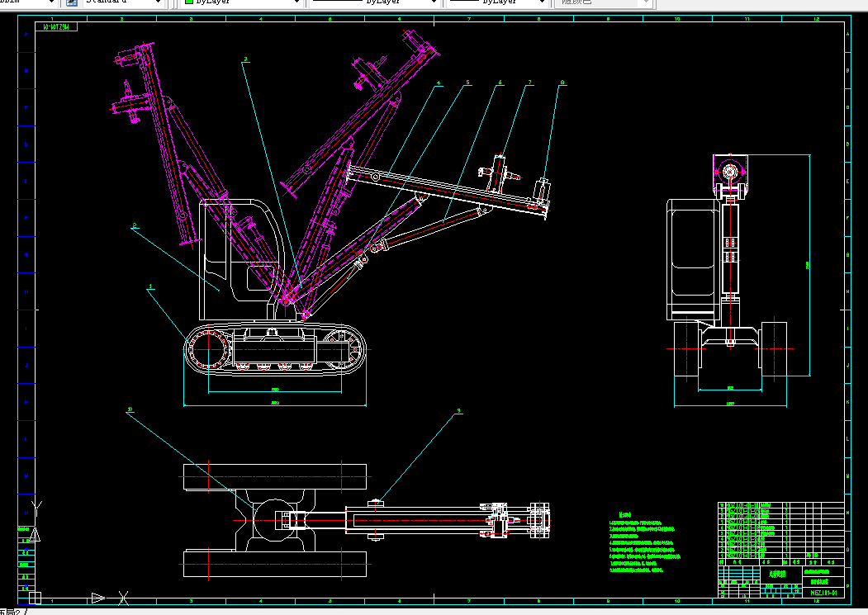
Task: Select callout number 10 near the top view
Action: click(130, 409)
